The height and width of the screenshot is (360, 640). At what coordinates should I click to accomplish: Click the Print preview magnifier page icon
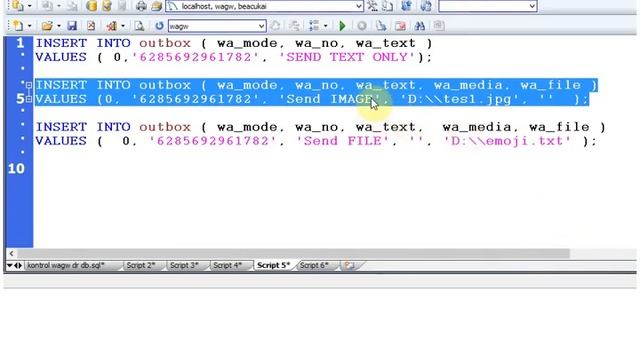pos(139,26)
